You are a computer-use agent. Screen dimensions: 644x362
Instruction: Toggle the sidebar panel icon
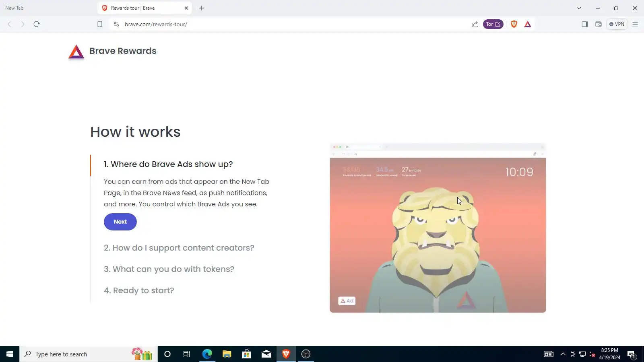tap(585, 24)
